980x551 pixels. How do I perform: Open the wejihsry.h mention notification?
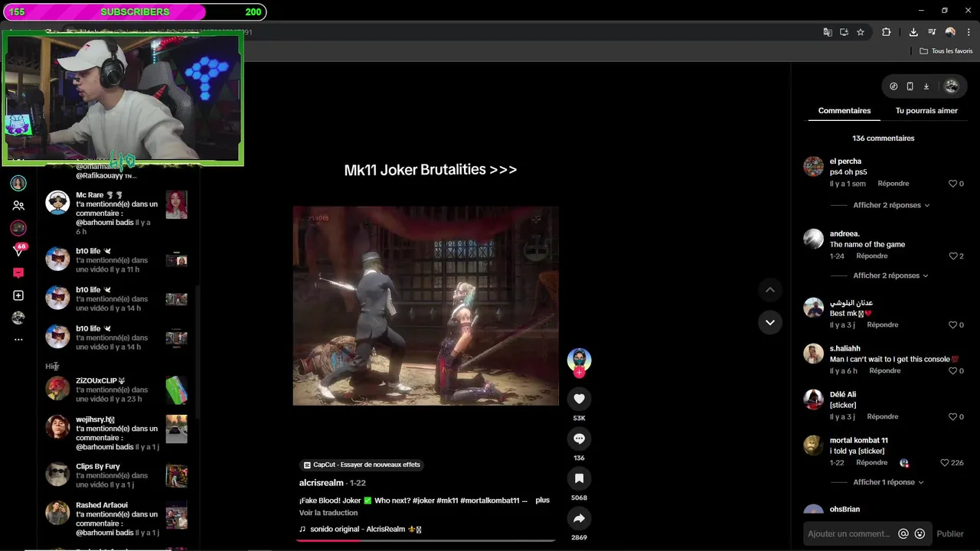click(x=116, y=433)
